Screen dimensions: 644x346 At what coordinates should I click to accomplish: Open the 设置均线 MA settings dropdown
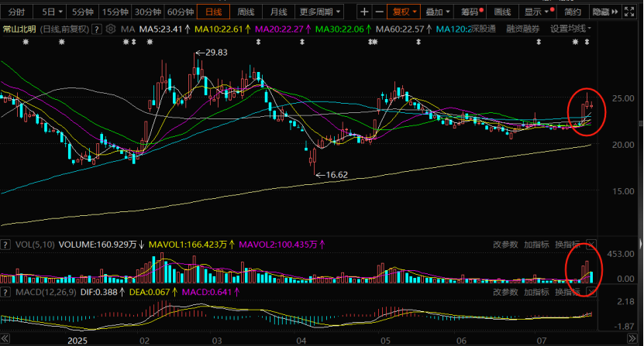pyautogui.click(x=570, y=29)
